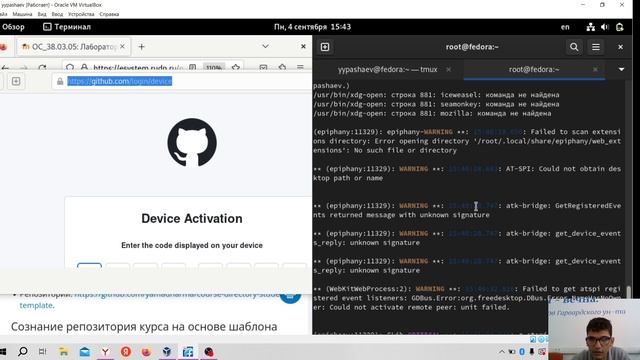Viewport: 640px width, 360px height.
Task: Close the root@fedora:~ terminal tab
Action: (x=595, y=69)
